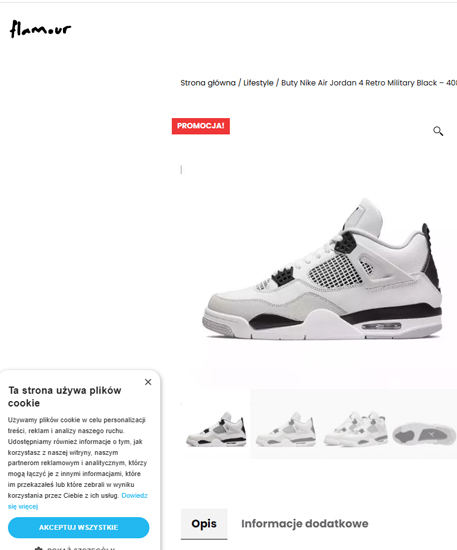Go to Strona główna in breadcrumb
The height and width of the screenshot is (550, 457).
[208, 83]
